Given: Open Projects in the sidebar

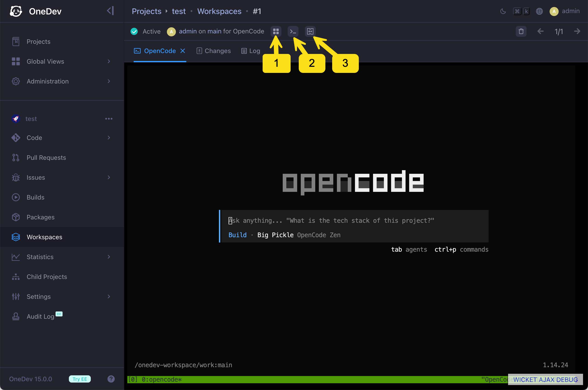Looking at the screenshot, I should click(x=62, y=42).
